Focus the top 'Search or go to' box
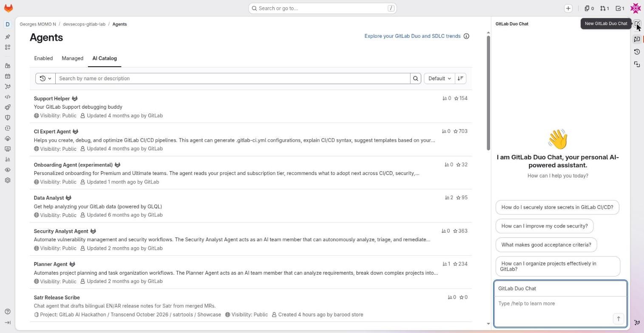The width and height of the screenshot is (644, 333). coord(323,8)
